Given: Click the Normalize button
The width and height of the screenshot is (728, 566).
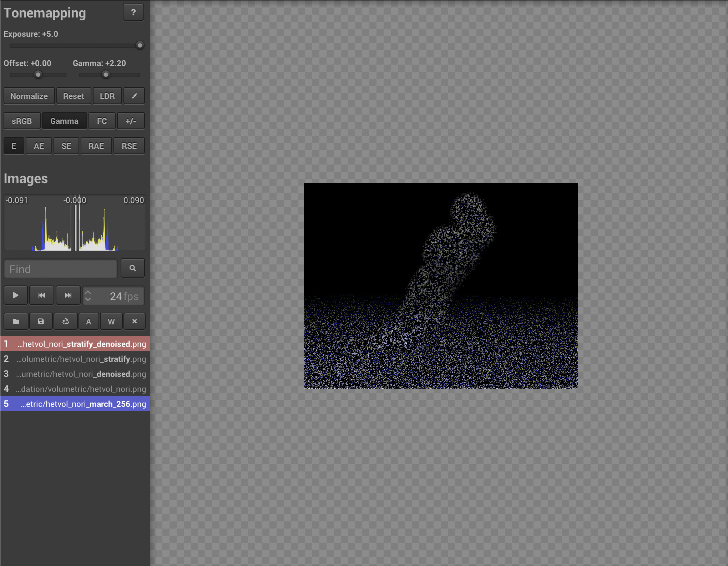Looking at the screenshot, I should point(29,96).
